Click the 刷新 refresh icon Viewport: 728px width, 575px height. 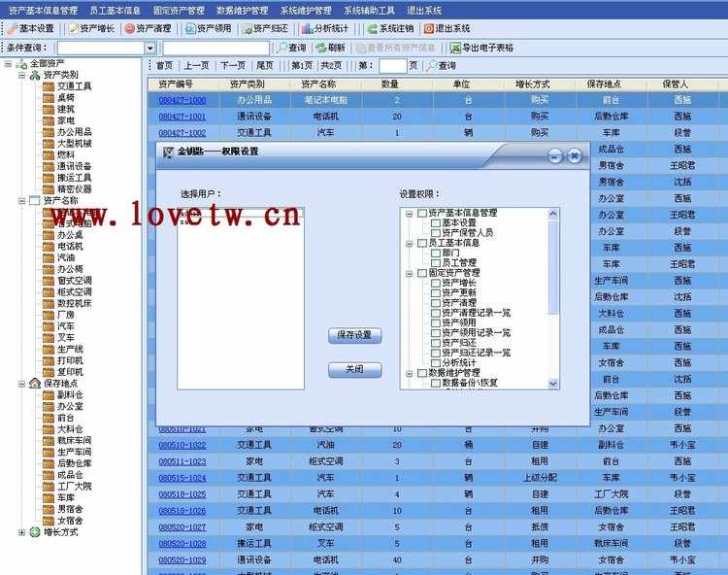pyautogui.click(x=321, y=48)
